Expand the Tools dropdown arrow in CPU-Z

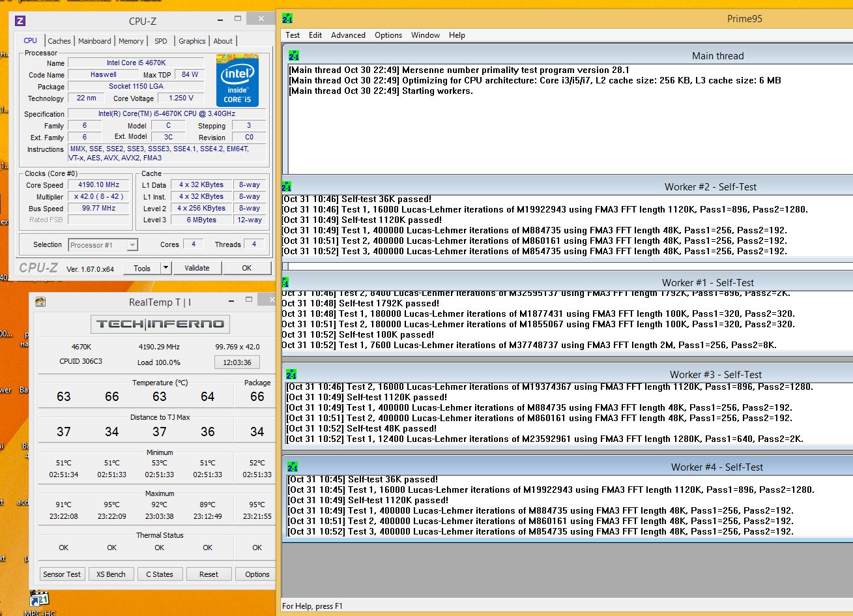tap(166, 268)
